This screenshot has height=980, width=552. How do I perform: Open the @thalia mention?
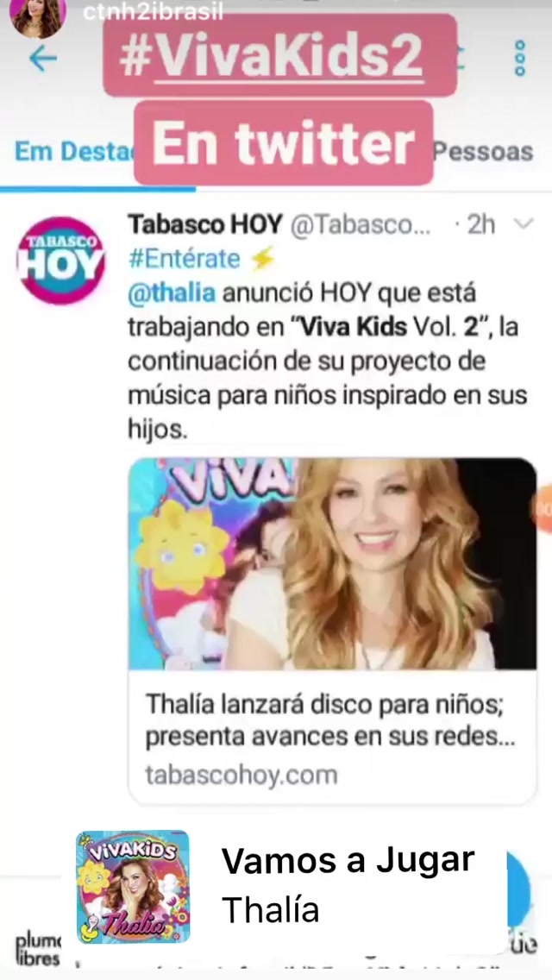172,293
